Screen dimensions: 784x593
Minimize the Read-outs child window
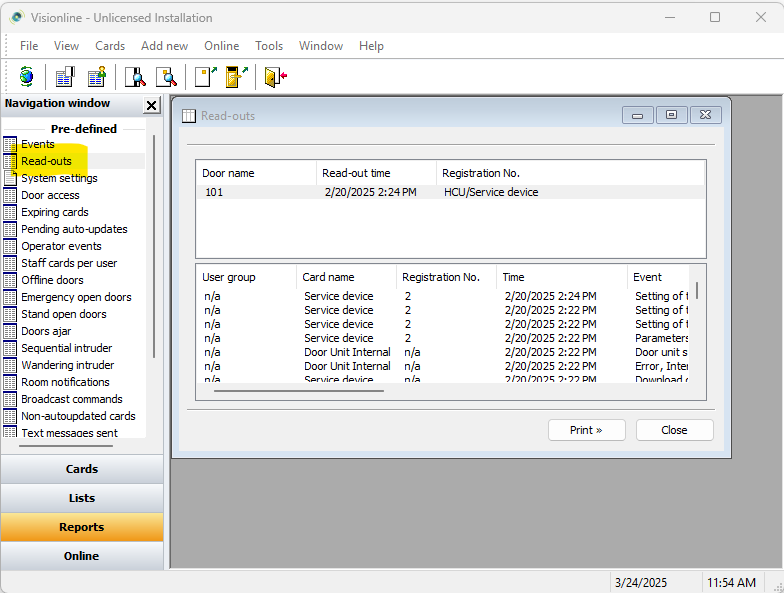638,115
